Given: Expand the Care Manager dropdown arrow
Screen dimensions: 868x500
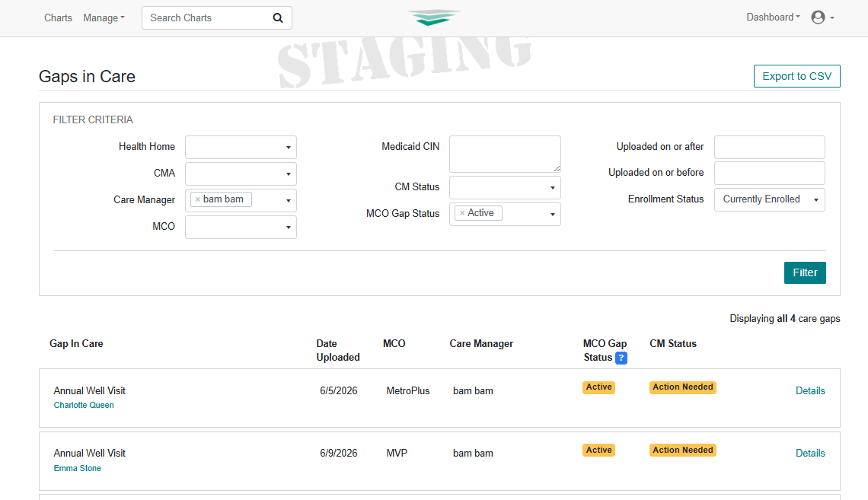Looking at the screenshot, I should tap(288, 200).
